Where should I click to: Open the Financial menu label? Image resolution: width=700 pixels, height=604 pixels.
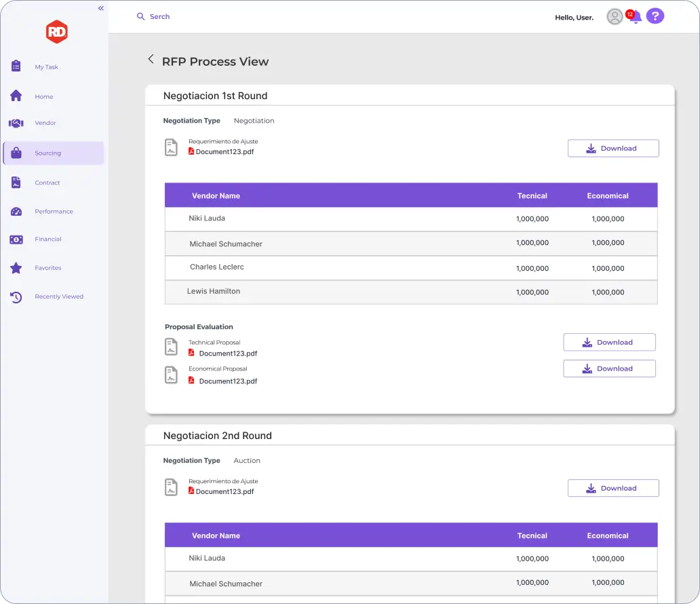point(48,239)
